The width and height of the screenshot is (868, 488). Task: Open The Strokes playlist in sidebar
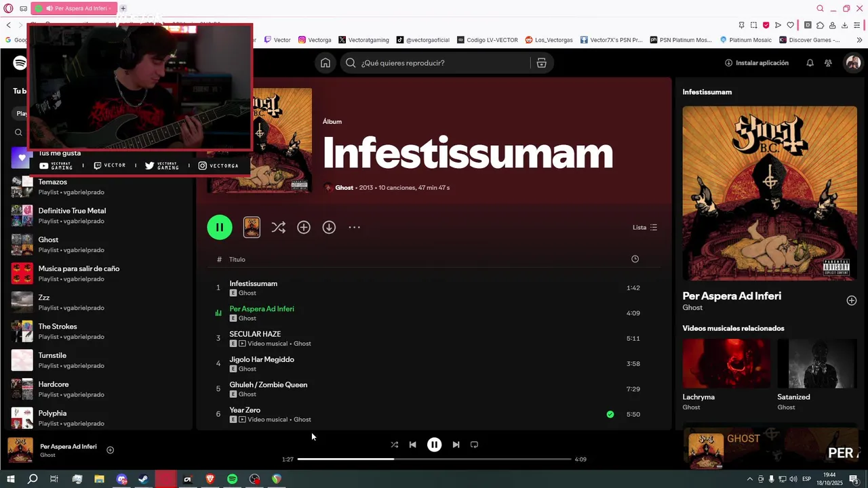98,331
